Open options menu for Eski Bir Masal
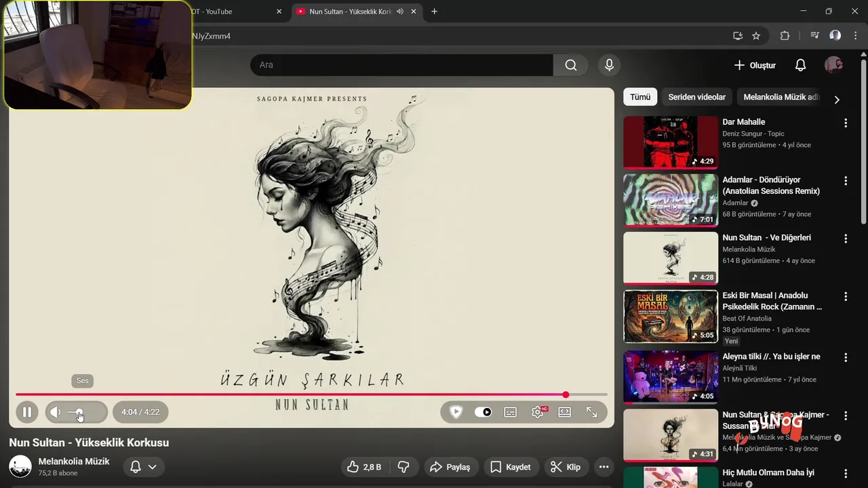The width and height of the screenshot is (868, 488). [x=845, y=297]
